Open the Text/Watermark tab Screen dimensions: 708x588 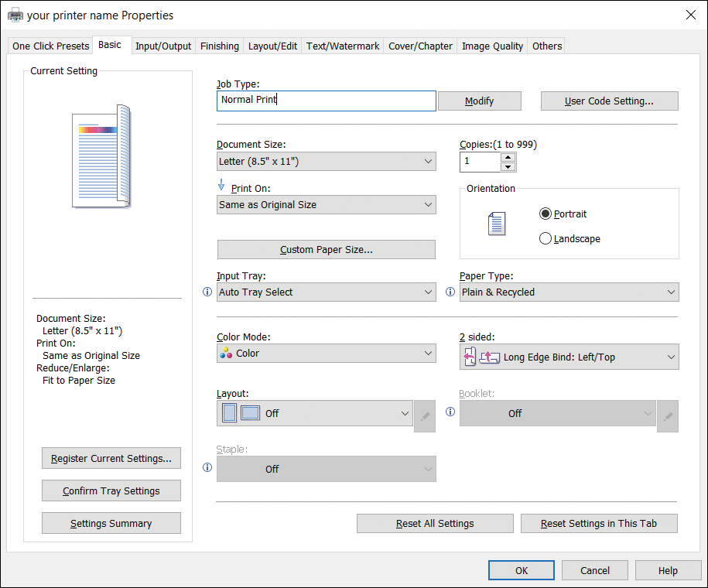pyautogui.click(x=343, y=46)
